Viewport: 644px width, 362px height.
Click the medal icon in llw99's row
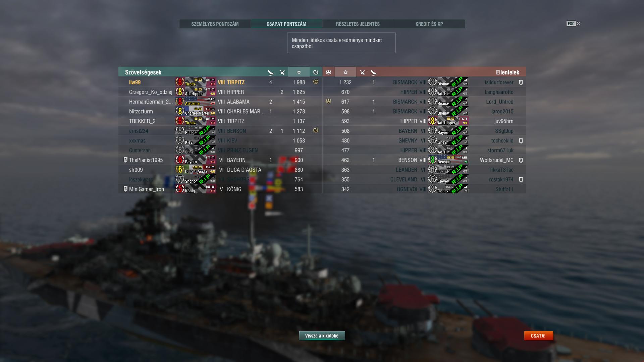pyautogui.click(x=316, y=82)
